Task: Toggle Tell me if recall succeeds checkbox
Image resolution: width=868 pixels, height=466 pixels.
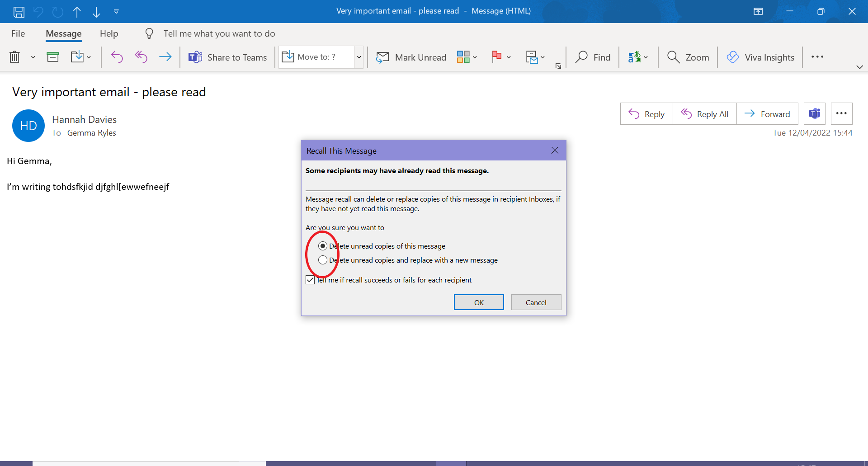Action: click(x=310, y=280)
